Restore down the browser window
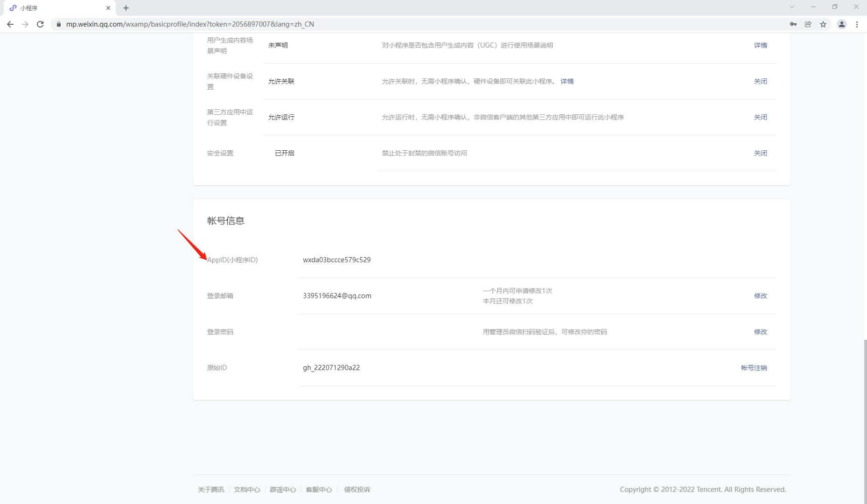Screen dimensions: 867x504 pos(835,7)
